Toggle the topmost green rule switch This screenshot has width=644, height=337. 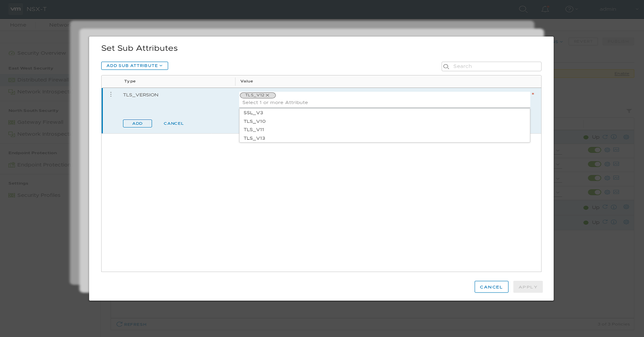coord(594,150)
